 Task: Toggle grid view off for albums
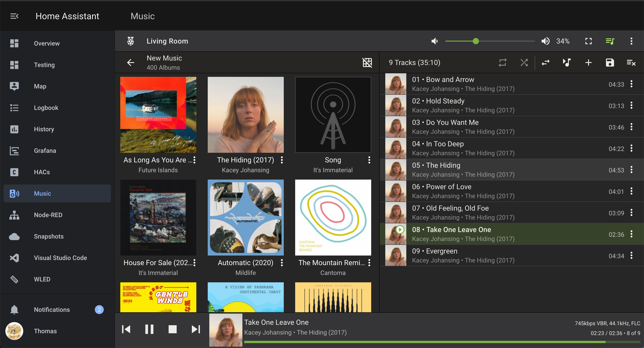(367, 62)
